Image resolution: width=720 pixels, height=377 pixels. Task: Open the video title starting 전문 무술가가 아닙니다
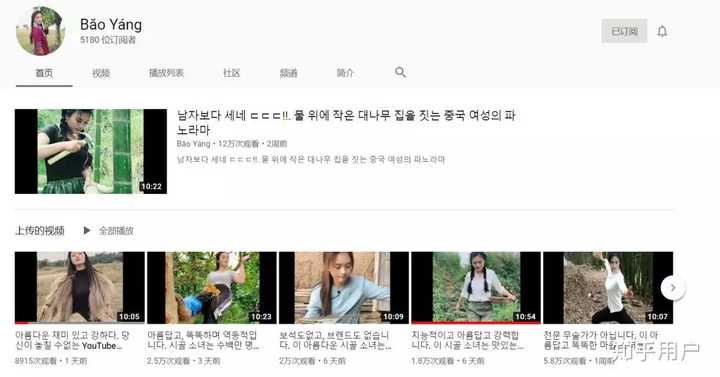601,340
